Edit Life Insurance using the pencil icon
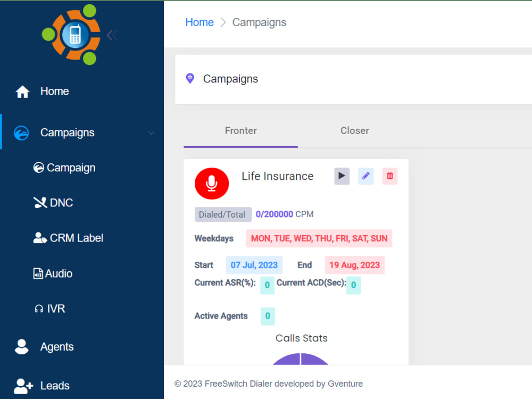This screenshot has width=532, height=399. tap(365, 176)
